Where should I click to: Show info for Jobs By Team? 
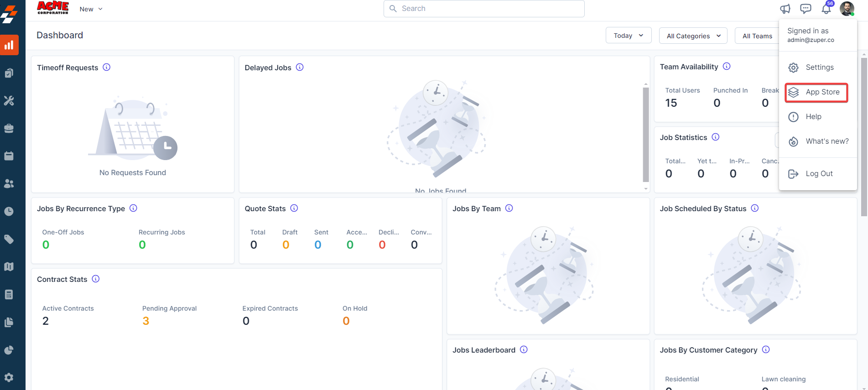tap(509, 208)
